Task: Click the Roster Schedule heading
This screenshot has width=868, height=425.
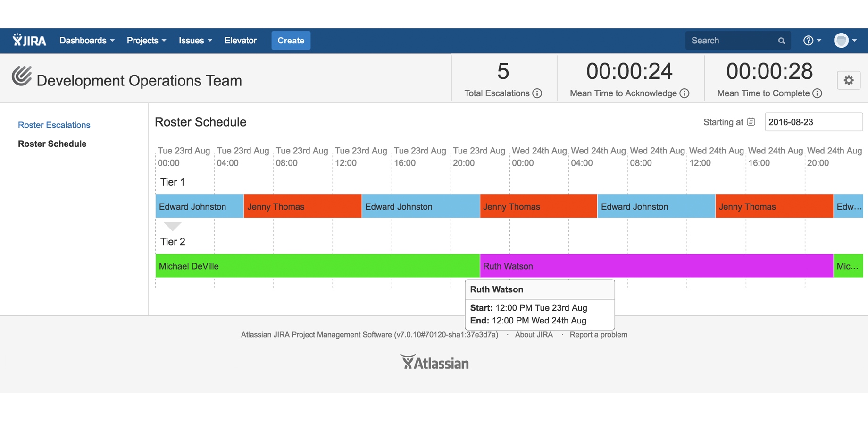Action: point(200,122)
